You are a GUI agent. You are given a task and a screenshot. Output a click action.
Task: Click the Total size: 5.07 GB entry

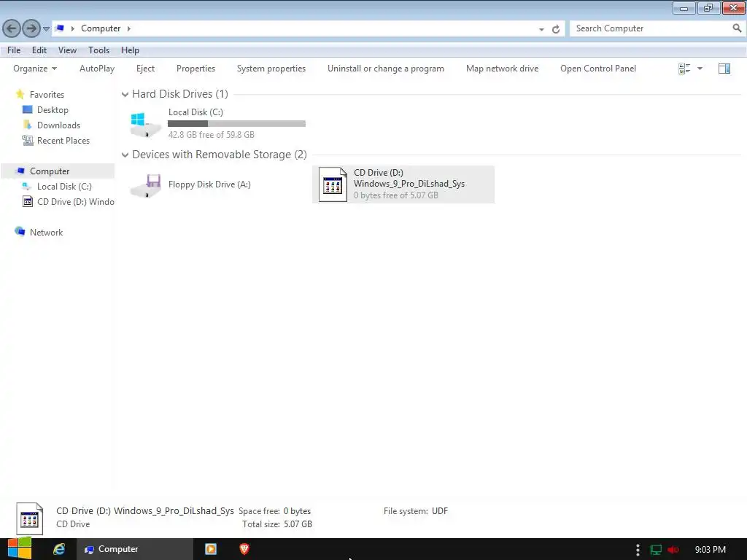[276, 524]
